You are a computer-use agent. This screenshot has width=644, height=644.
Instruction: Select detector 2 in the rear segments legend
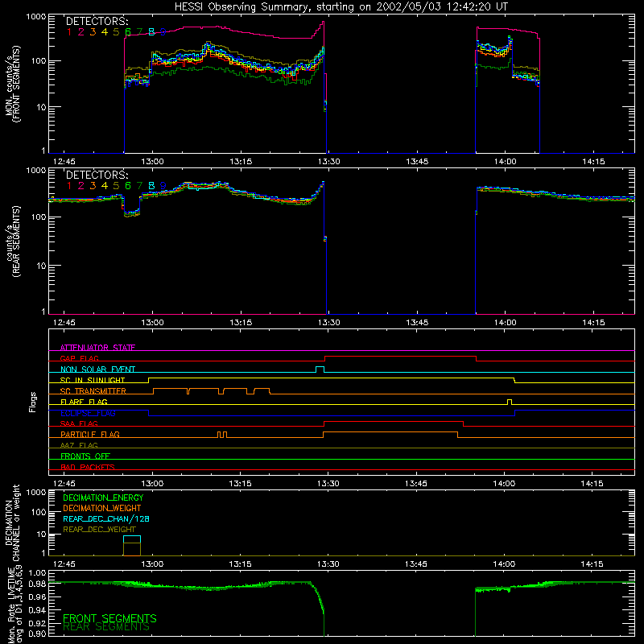[x=81, y=186]
